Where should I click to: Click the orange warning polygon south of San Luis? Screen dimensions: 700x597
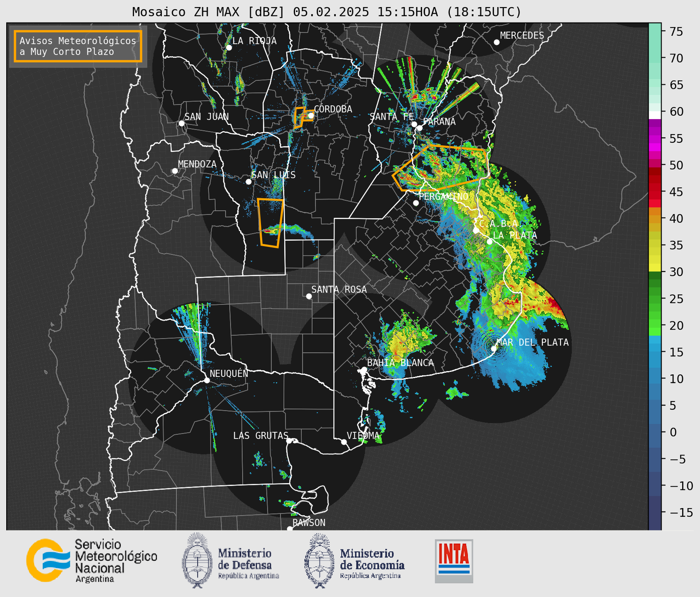(x=271, y=223)
